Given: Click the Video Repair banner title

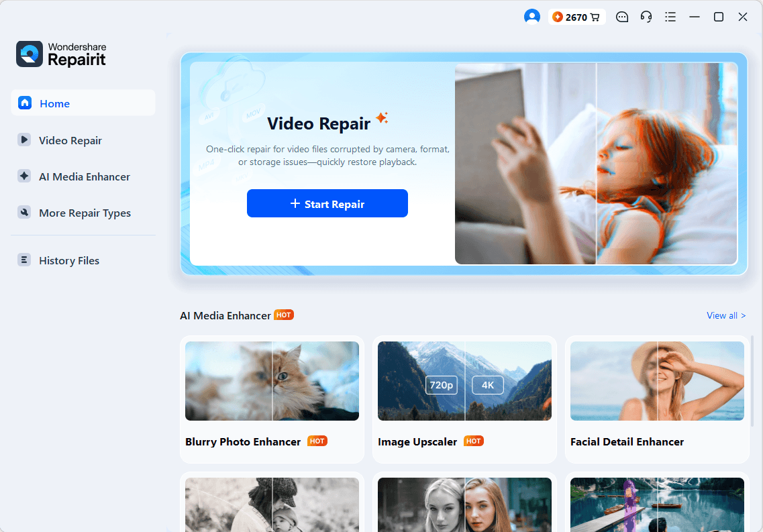Looking at the screenshot, I should 319,123.
